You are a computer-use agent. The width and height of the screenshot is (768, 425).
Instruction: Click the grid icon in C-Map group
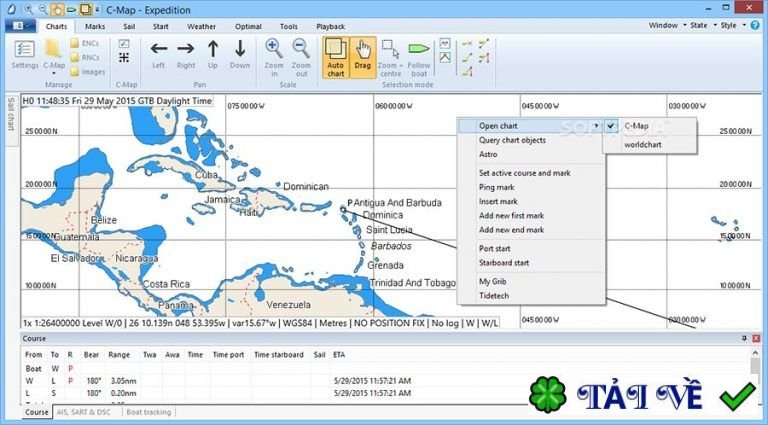pos(124,58)
